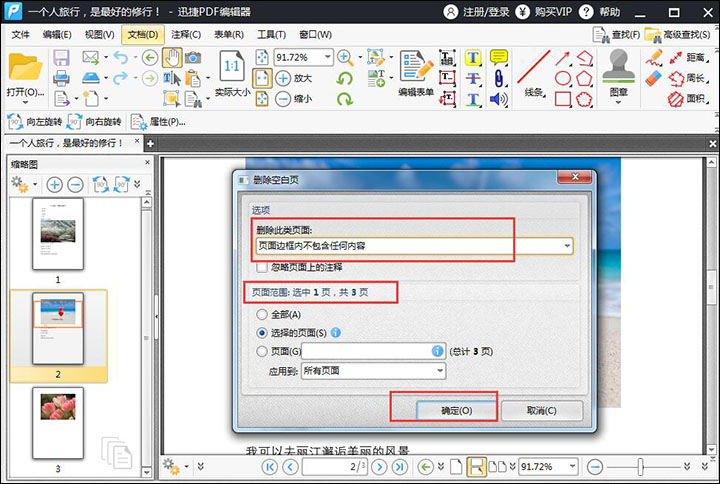Select the 页面(G) radio button
Image resolution: width=720 pixels, height=484 pixels.
click(262, 352)
